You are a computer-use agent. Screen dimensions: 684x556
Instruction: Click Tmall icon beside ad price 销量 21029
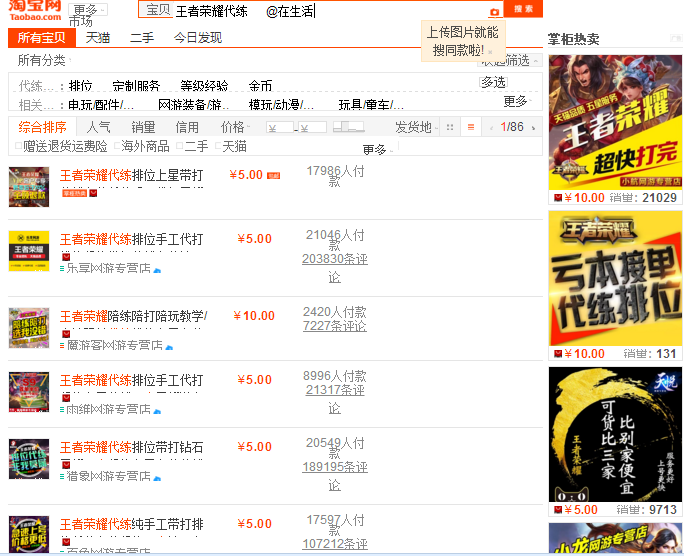point(557,198)
